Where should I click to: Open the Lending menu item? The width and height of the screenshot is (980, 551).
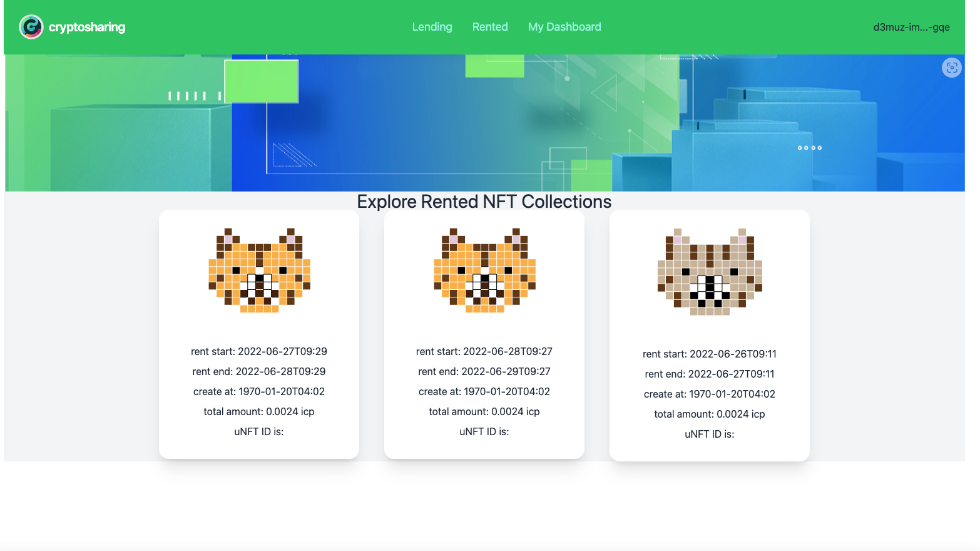(432, 27)
